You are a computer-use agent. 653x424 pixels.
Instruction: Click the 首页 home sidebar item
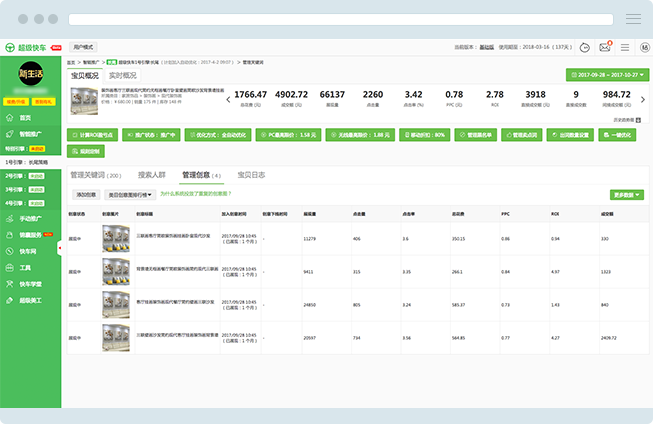(x=24, y=118)
